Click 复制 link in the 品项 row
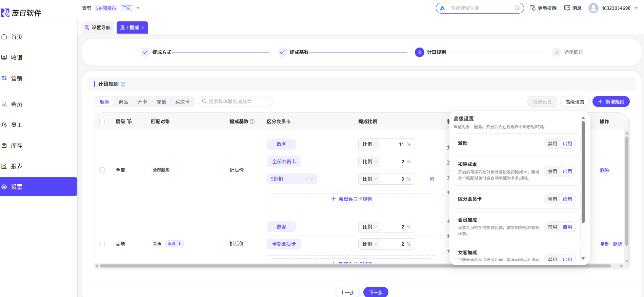Viewport: 644px width, 297px height. click(x=605, y=244)
